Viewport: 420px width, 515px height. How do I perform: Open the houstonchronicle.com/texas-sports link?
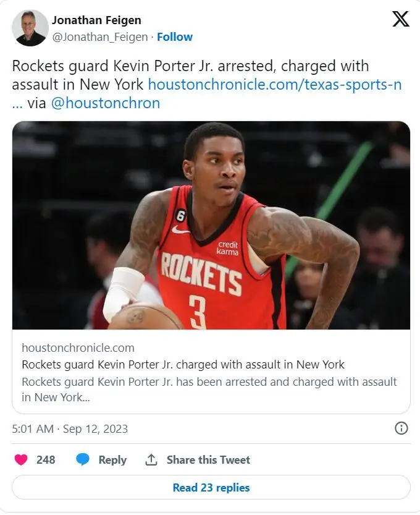point(275,85)
